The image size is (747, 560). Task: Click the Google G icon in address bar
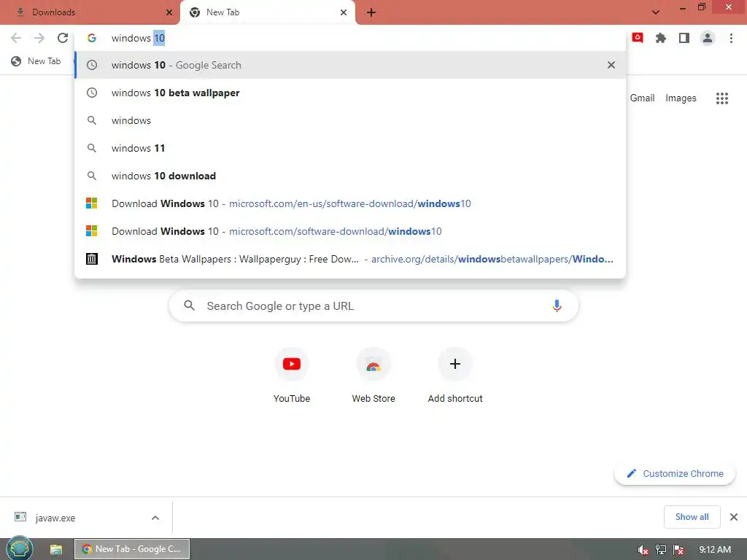coord(92,38)
